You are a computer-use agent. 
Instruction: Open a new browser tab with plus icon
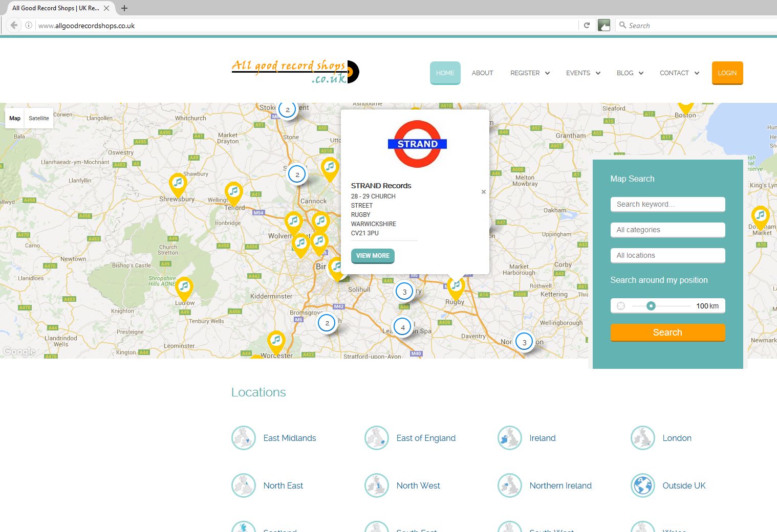pyautogui.click(x=124, y=8)
